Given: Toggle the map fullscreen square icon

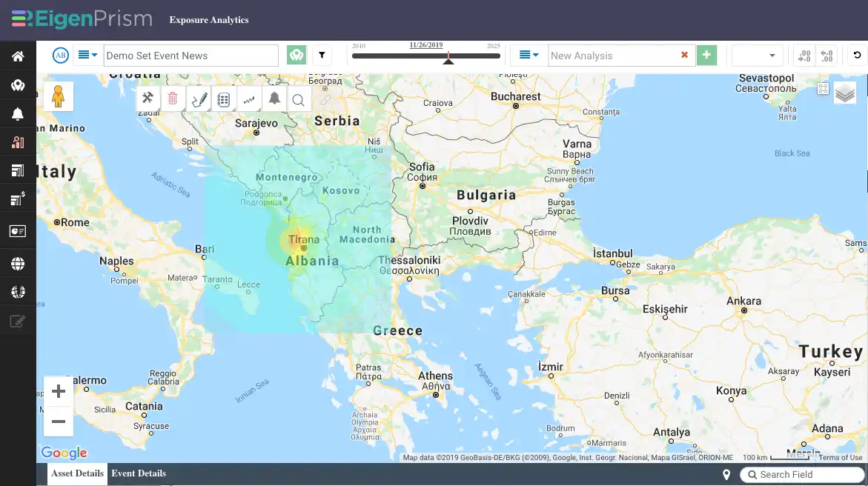Looking at the screenshot, I should coord(824,89).
